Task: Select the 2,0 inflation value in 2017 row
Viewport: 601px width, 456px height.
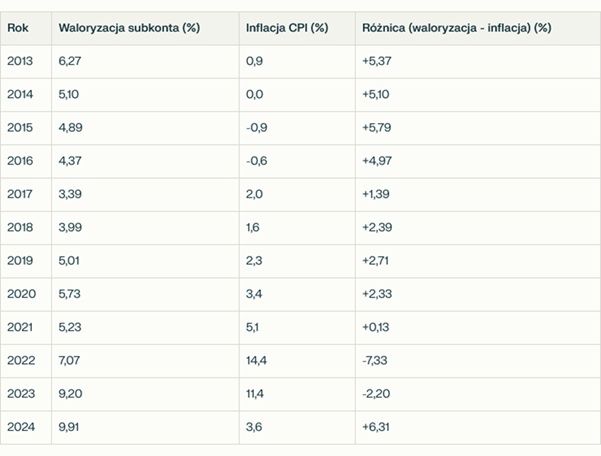Action: [255, 194]
